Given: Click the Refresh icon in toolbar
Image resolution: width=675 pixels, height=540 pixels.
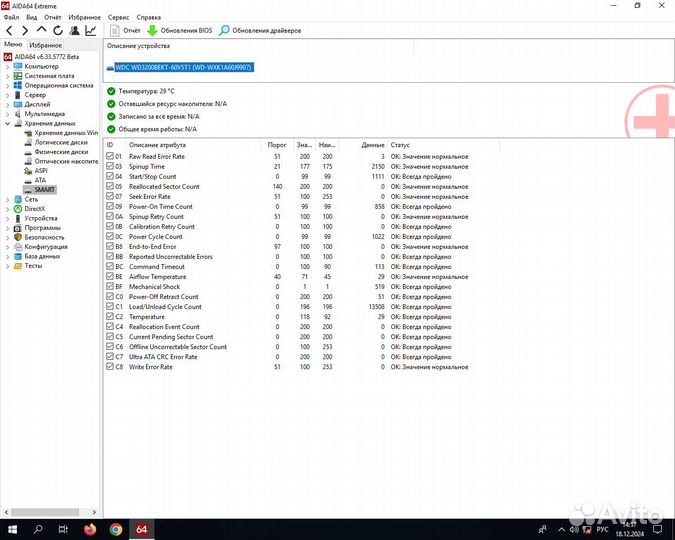Looking at the screenshot, I should point(57,31).
